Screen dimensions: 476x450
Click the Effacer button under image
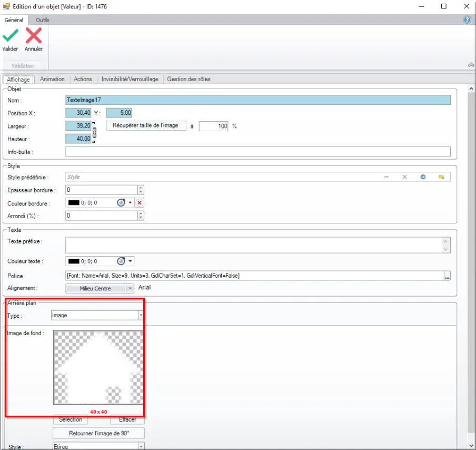(x=127, y=419)
